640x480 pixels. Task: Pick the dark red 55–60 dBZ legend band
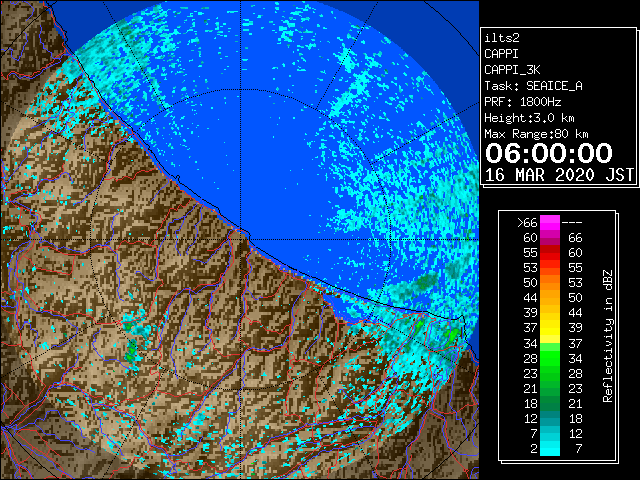550,253
